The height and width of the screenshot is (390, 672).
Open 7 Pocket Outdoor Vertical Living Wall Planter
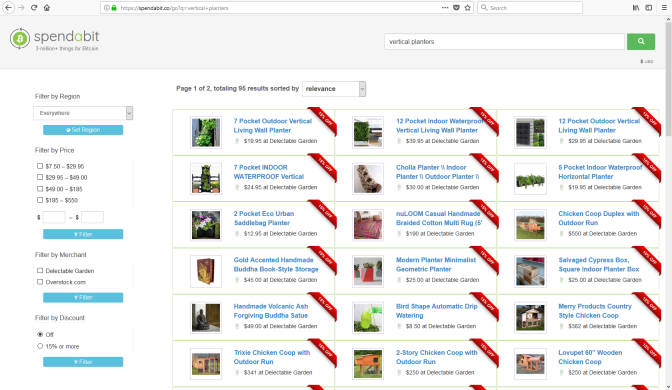click(x=273, y=126)
